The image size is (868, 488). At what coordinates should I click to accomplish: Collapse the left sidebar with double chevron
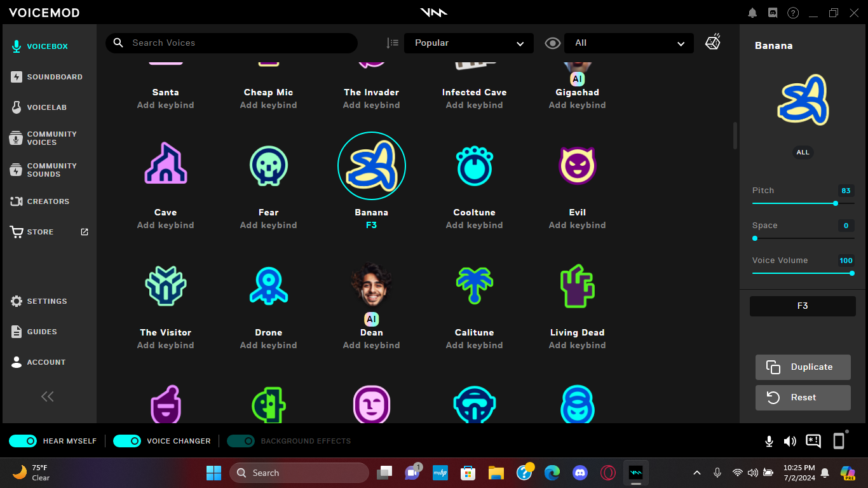(48, 396)
